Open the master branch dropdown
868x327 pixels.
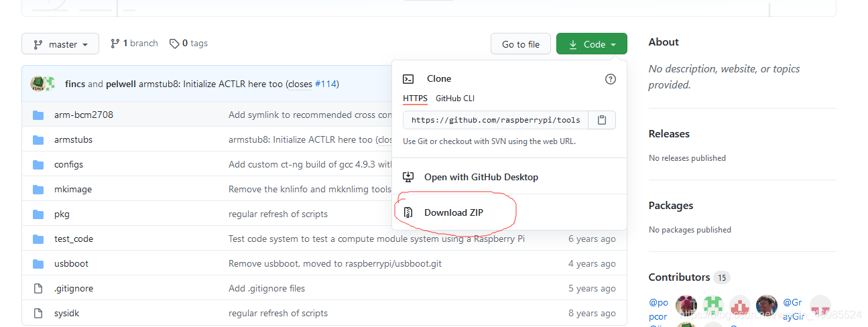(x=60, y=44)
